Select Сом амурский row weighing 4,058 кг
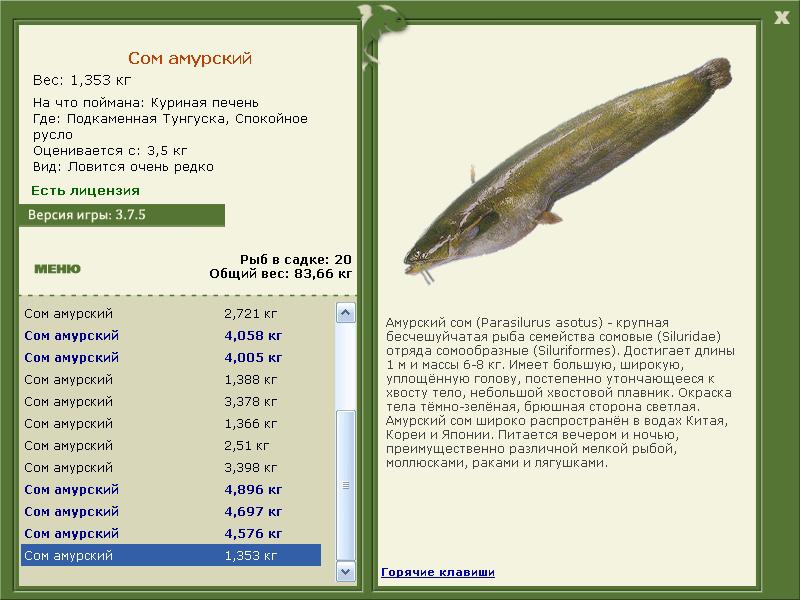 (x=171, y=336)
